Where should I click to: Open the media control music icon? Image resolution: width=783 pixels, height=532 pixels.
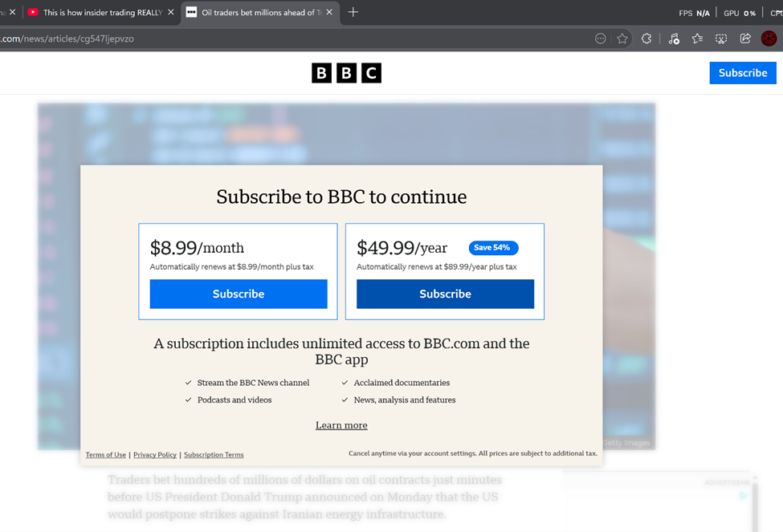click(x=674, y=39)
